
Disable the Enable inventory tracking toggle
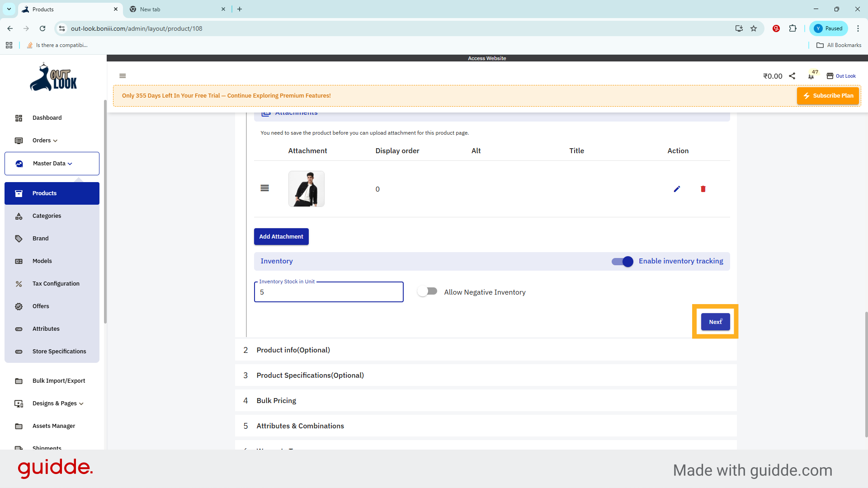[x=623, y=261]
